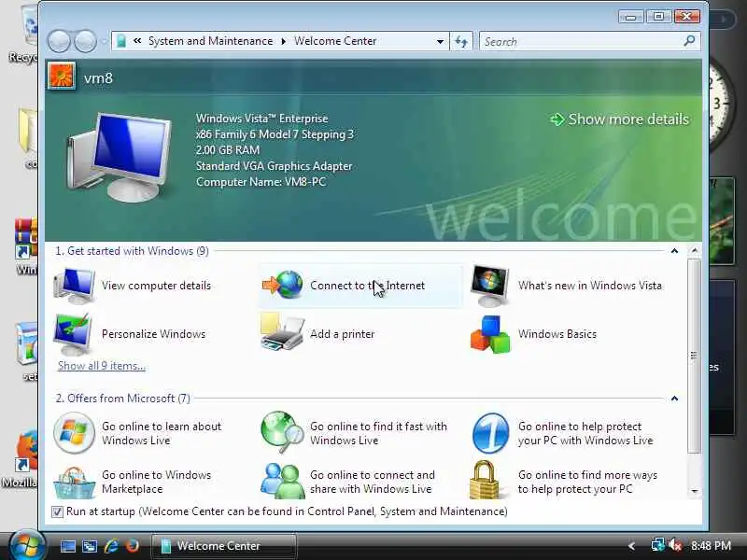Click x86 Family 6 Model 7 Stepping 3 text
This screenshot has height=560, width=747.
click(x=275, y=134)
